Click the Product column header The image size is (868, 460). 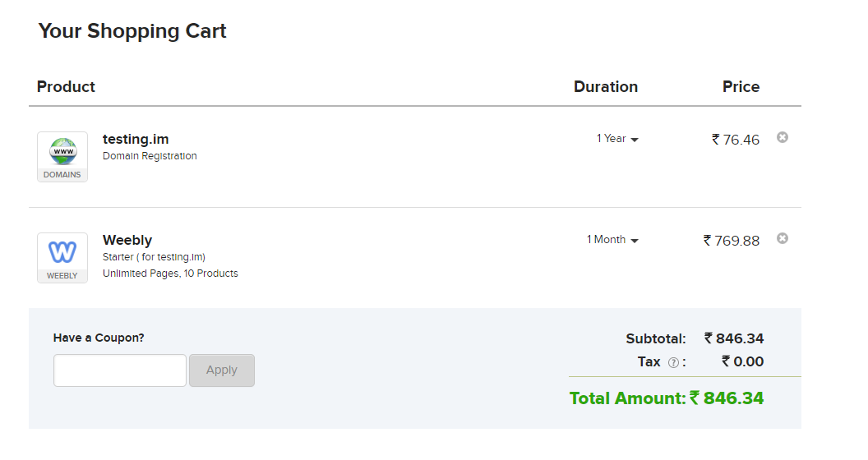66,87
